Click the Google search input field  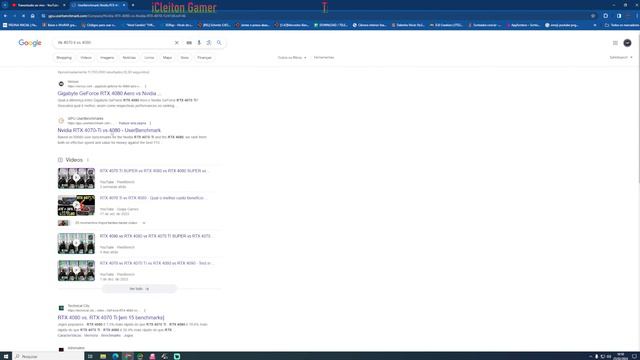[x=114, y=42]
